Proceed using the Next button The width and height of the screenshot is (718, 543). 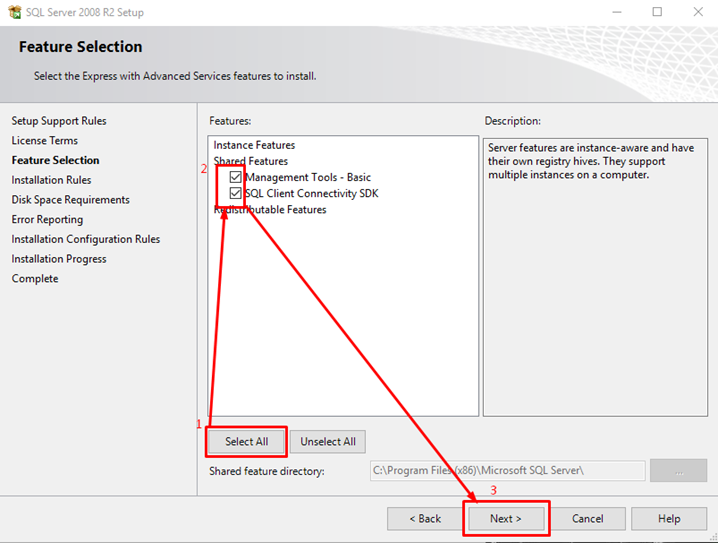pos(506,518)
